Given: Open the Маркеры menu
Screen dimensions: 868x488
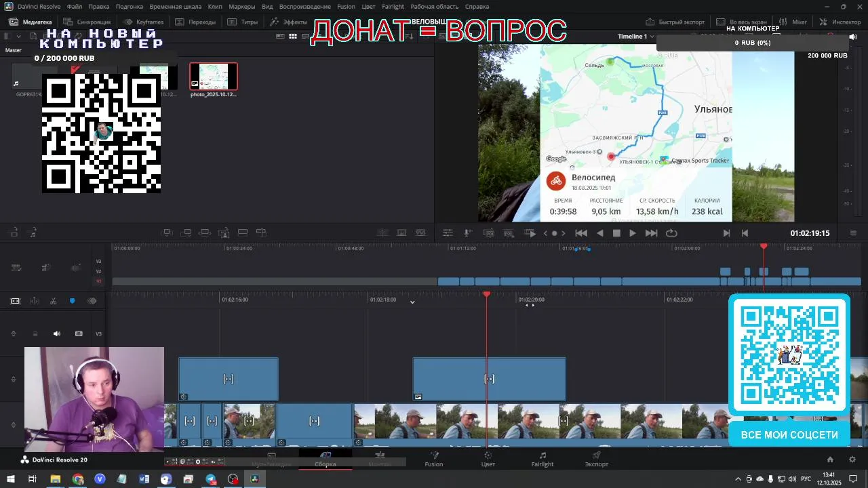Looking at the screenshot, I should (x=242, y=6).
